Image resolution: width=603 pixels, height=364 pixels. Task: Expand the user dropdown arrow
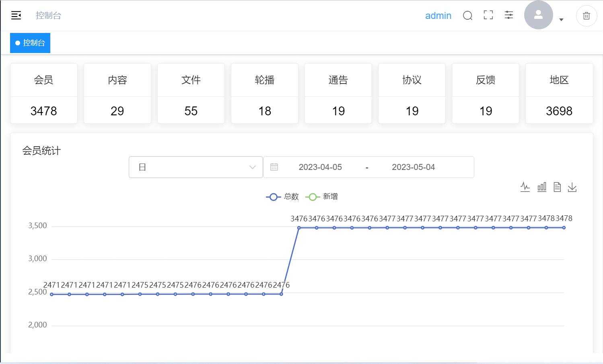(561, 20)
